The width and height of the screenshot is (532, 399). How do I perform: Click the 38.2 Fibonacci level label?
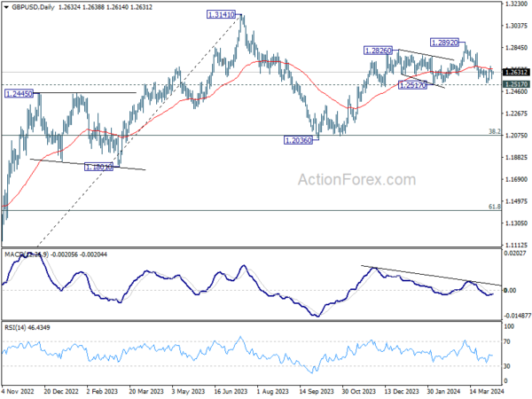coord(495,131)
